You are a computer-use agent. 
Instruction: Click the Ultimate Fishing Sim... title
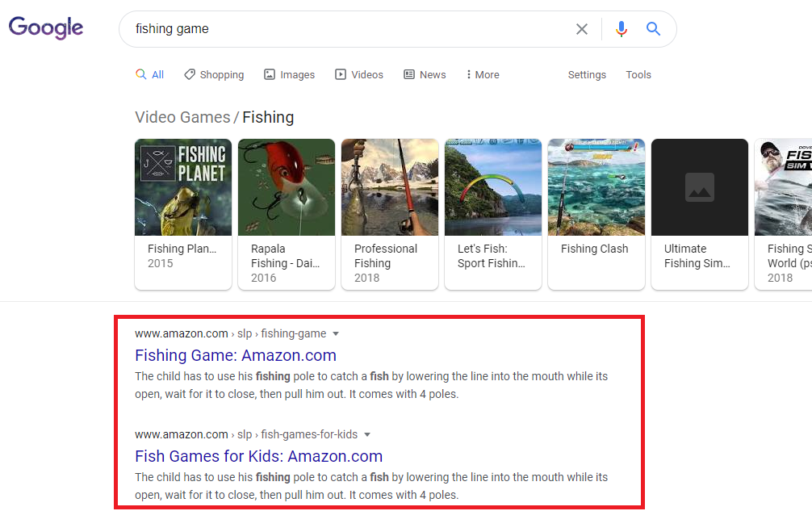[x=697, y=256]
